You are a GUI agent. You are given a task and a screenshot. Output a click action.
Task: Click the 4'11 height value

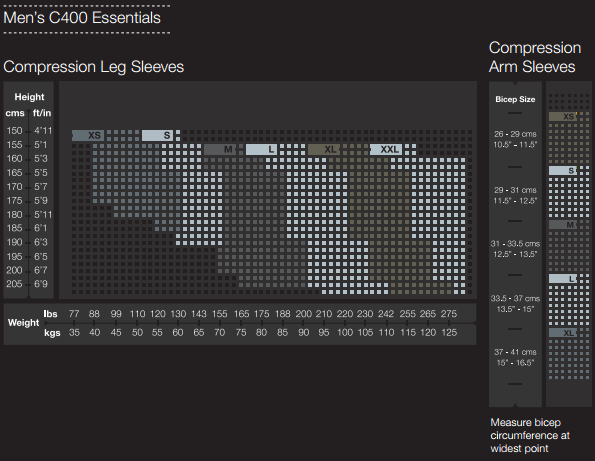point(43,131)
